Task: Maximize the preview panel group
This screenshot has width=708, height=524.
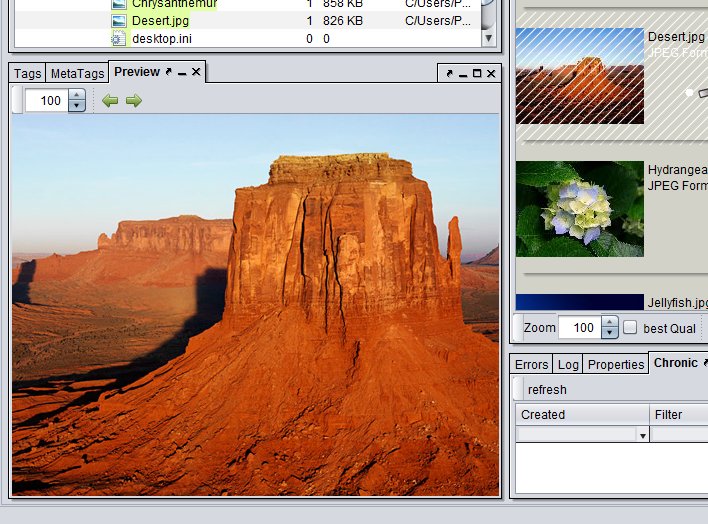Action: (x=477, y=73)
